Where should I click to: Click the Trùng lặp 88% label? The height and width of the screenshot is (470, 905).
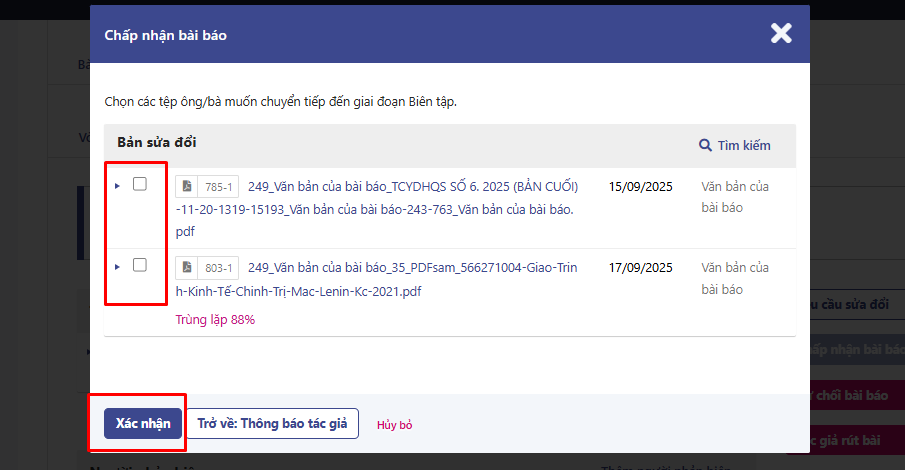215,320
